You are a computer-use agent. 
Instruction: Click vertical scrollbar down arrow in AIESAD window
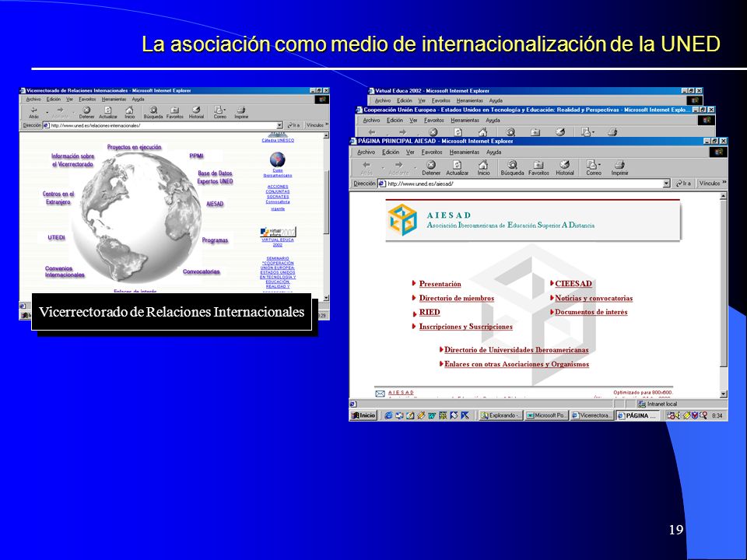pyautogui.click(x=724, y=394)
